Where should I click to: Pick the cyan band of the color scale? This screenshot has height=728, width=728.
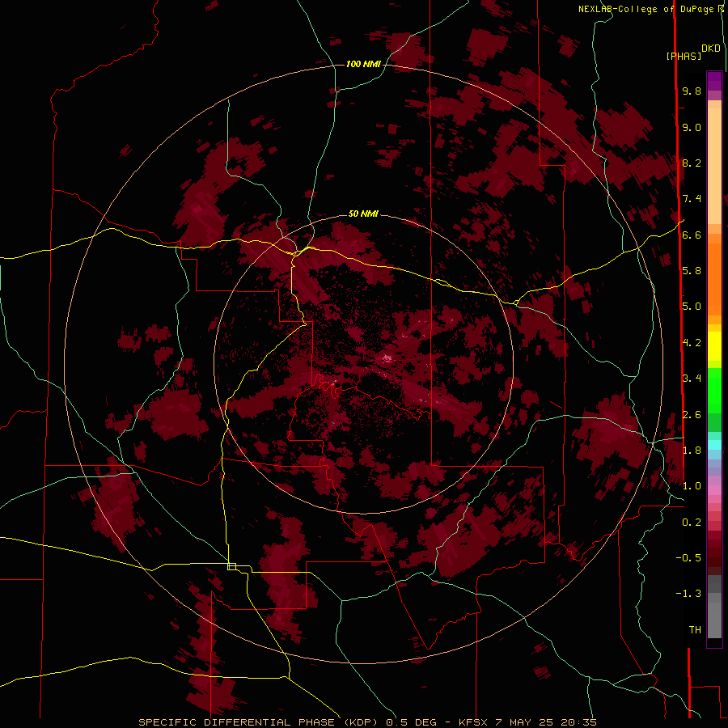(x=714, y=445)
